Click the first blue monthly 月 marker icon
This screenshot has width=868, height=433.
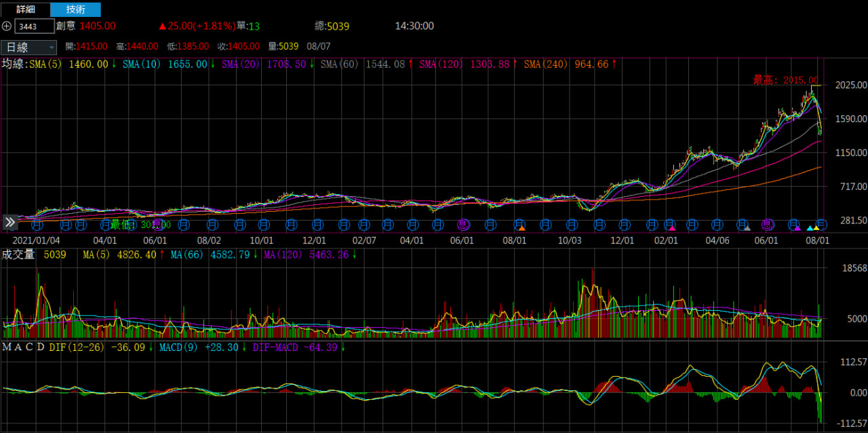pyautogui.click(x=38, y=223)
